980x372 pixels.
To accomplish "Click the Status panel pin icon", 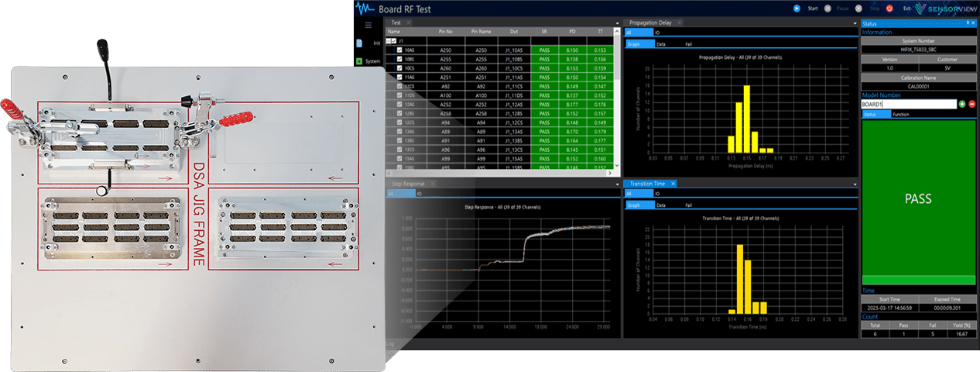I will point(968,24).
